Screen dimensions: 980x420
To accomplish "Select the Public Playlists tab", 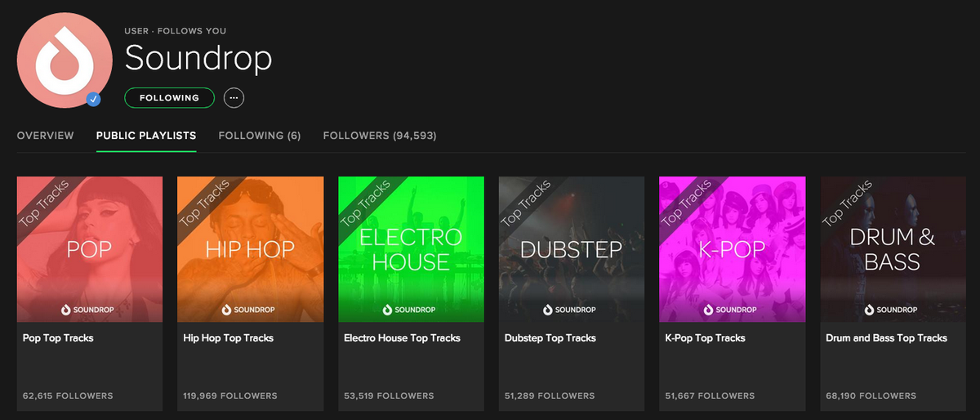I will [146, 136].
